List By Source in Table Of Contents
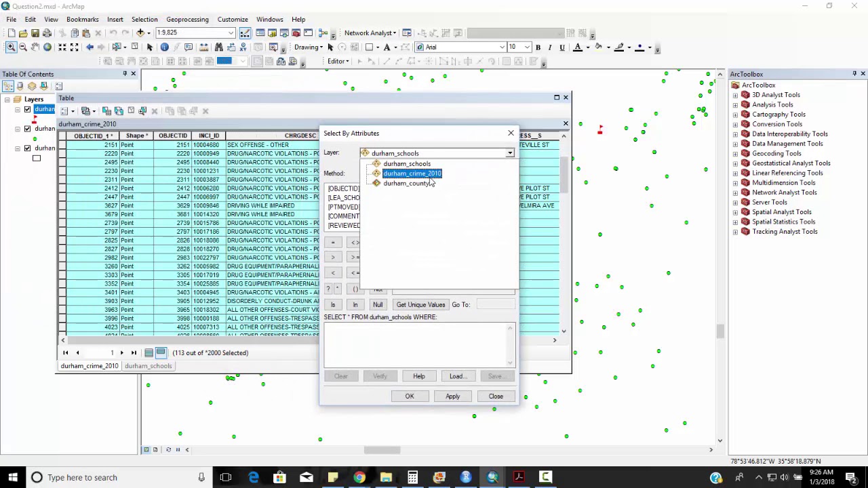This screenshot has height=488, width=868. (x=20, y=86)
